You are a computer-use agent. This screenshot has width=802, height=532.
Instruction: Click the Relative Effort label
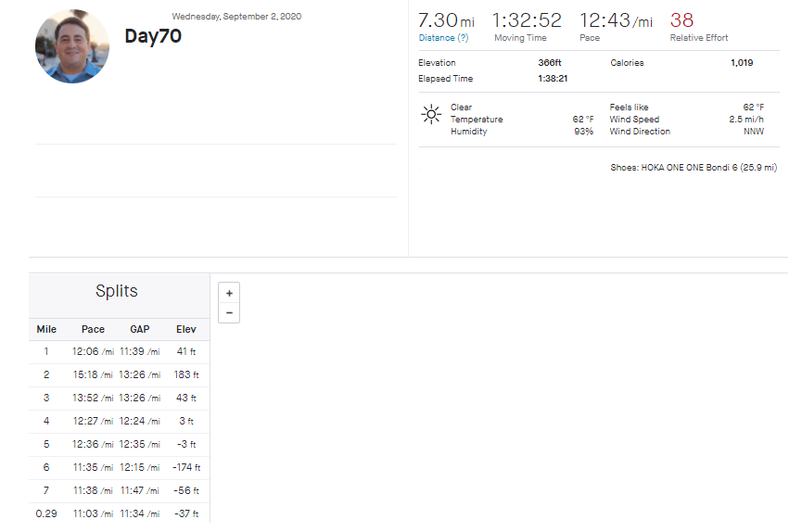coord(699,38)
